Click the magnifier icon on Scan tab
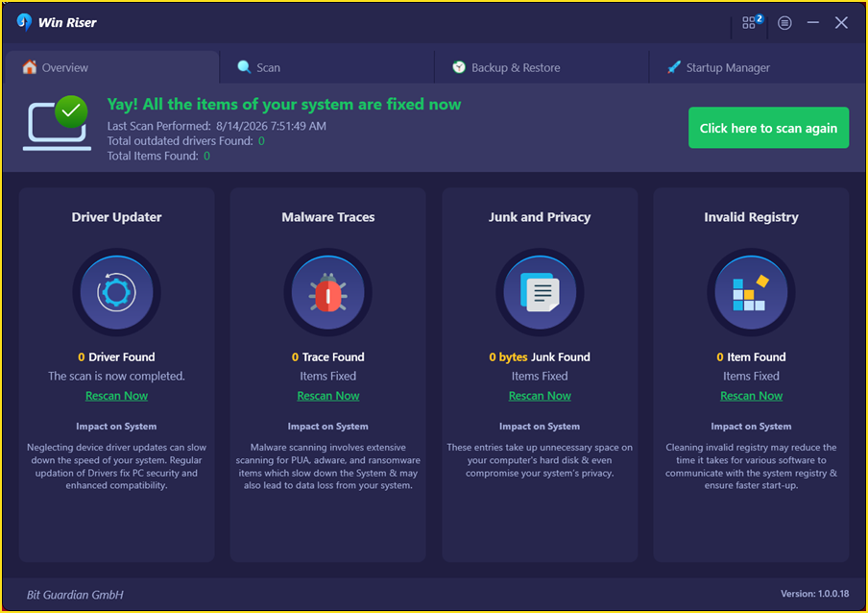The image size is (868, 613). tap(244, 67)
